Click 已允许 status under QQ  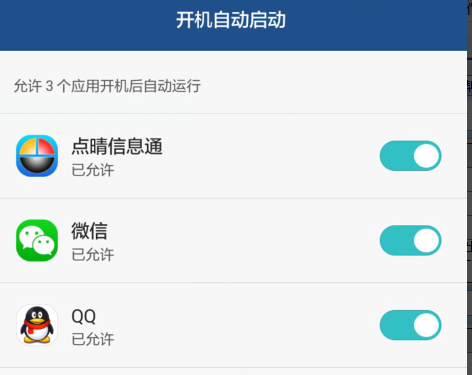coord(93,339)
